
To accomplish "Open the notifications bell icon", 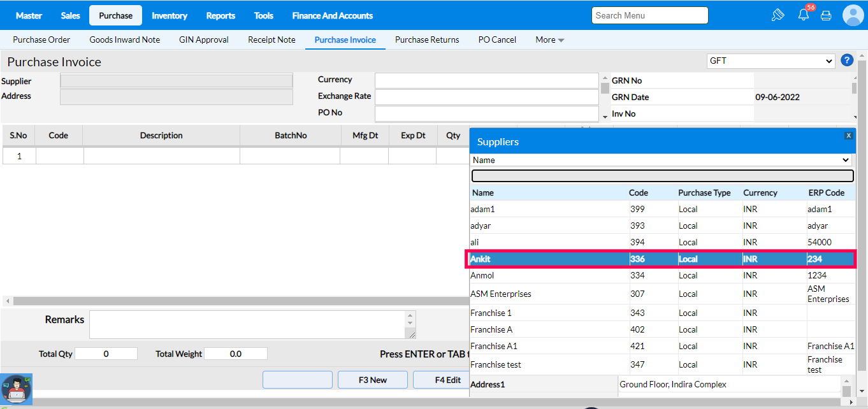I will tap(803, 15).
